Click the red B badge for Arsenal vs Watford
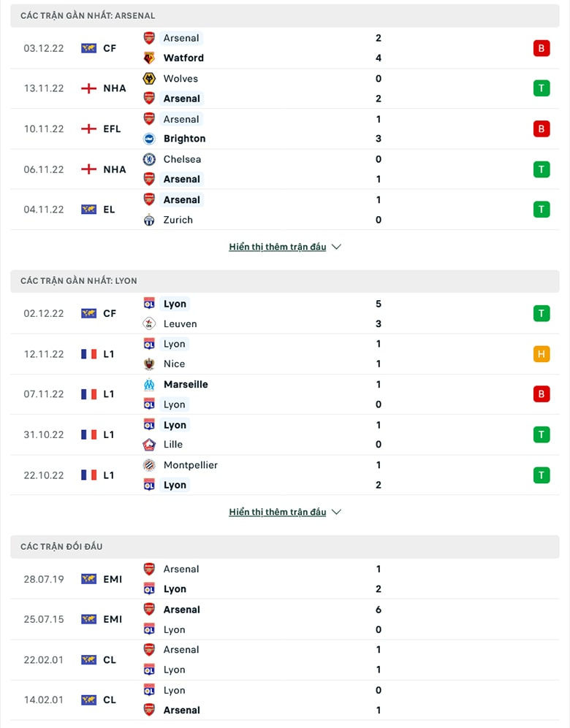This screenshot has width=570, height=728. pos(541,48)
